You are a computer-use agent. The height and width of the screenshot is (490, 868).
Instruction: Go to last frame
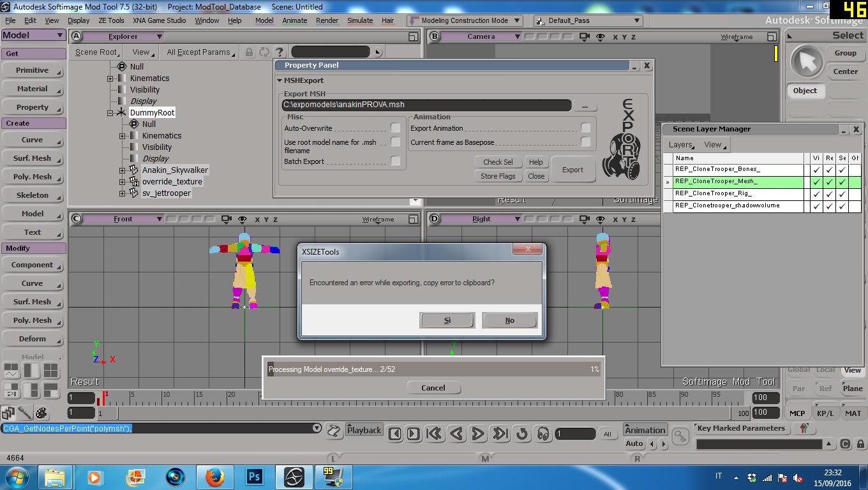pyautogui.click(x=500, y=434)
